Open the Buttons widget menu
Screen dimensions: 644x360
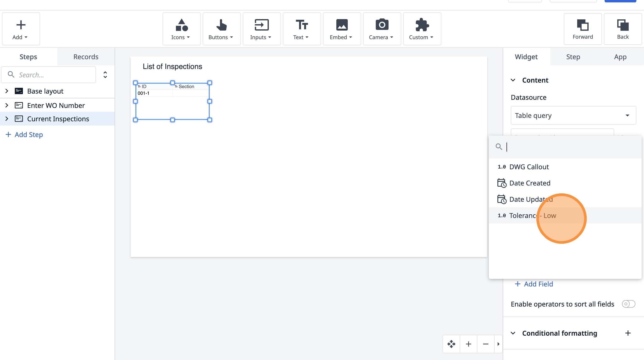click(x=221, y=29)
